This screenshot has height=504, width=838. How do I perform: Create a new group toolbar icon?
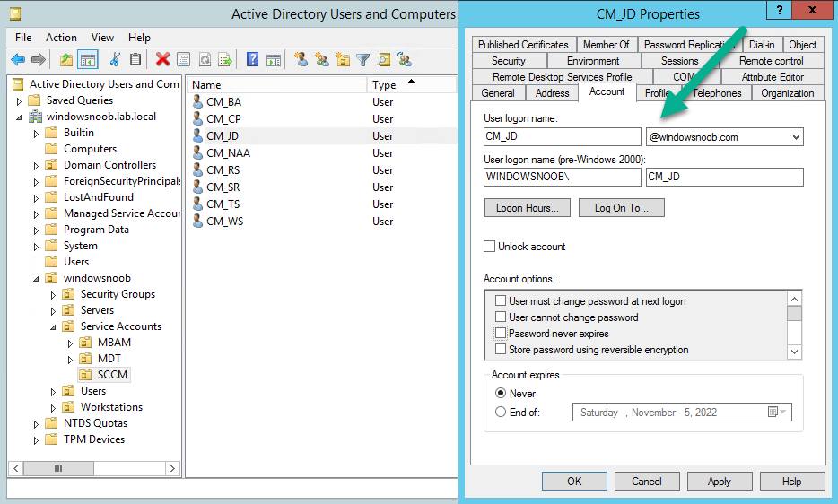pos(322,59)
